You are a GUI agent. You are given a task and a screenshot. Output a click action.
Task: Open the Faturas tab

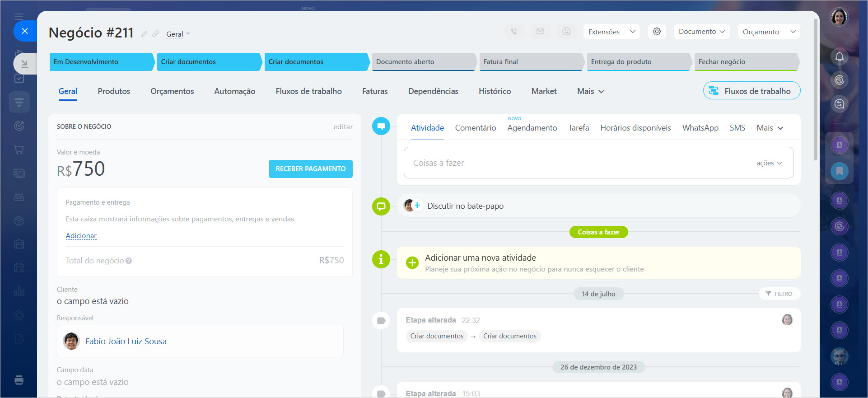[x=375, y=91]
